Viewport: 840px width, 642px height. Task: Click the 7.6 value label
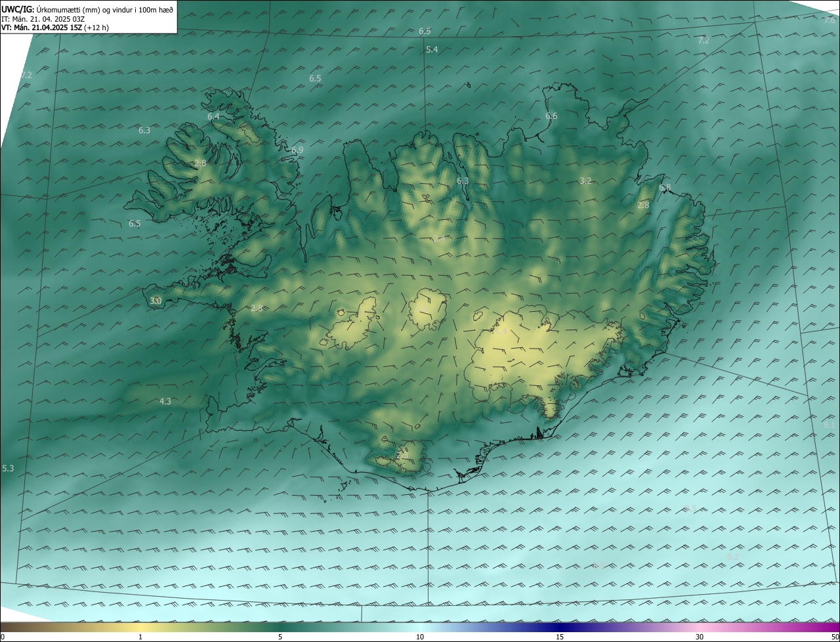829,20
